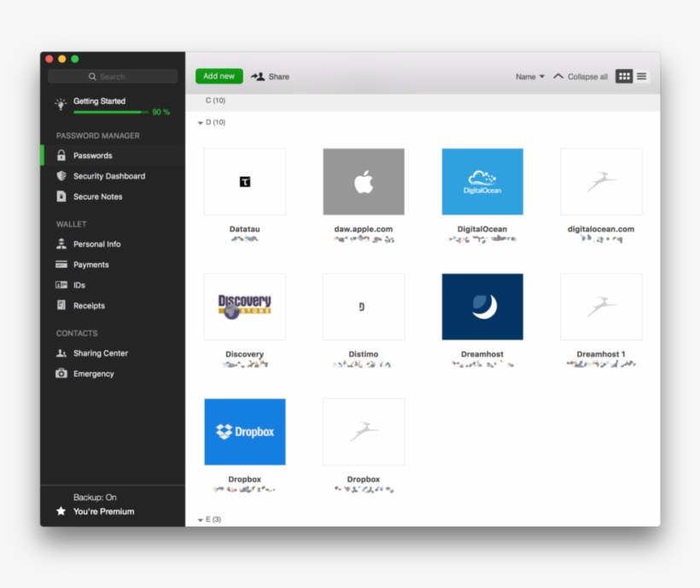Open the Name sort dropdown

tap(529, 76)
